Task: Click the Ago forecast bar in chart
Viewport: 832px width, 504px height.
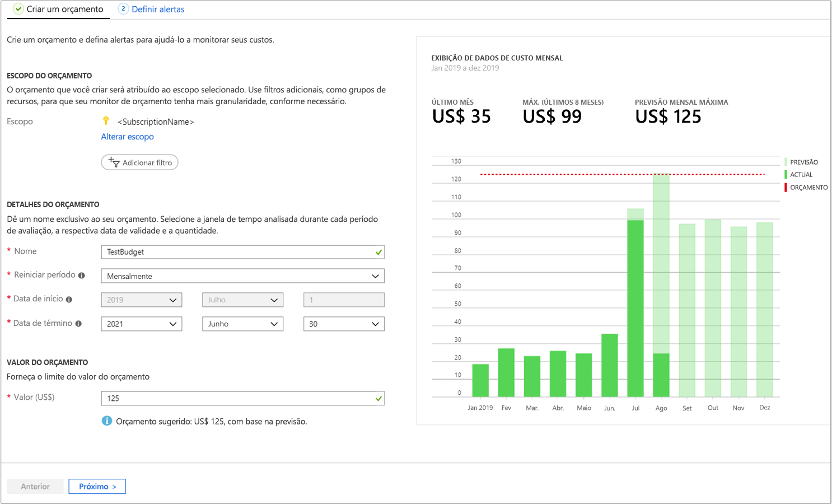Action: [661, 263]
